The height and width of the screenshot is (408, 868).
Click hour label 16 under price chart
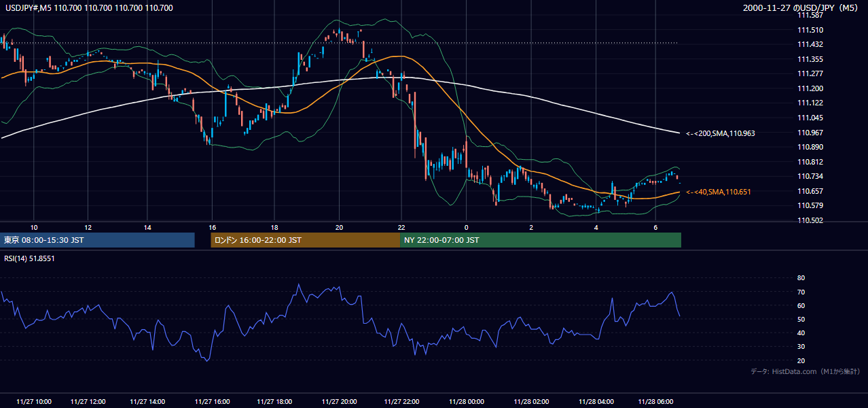(212, 227)
